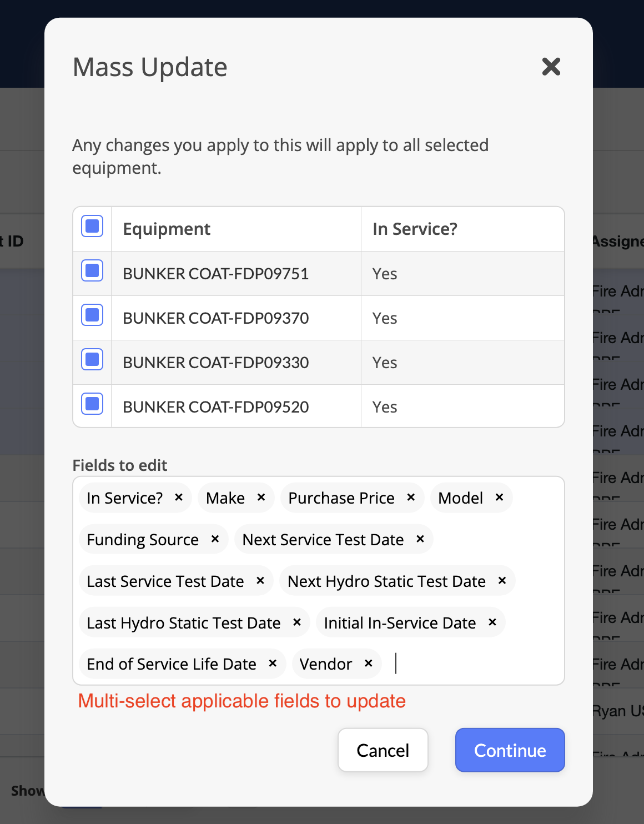Uncheck BUNKER COAT-FDP09520 checkbox
This screenshot has width=644, height=824.
[92, 404]
